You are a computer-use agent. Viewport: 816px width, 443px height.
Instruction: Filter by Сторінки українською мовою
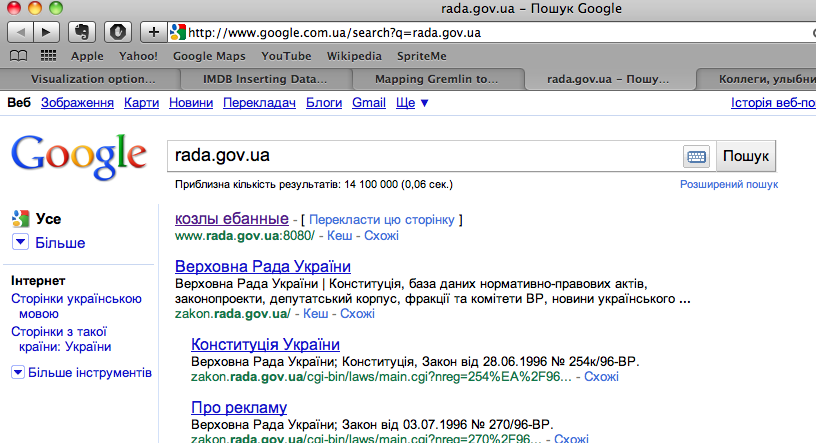click(x=76, y=306)
